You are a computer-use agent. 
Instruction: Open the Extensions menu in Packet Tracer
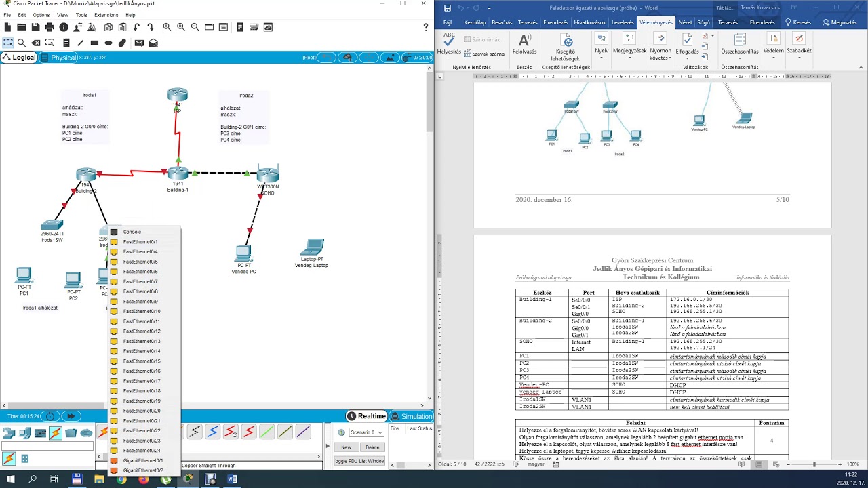coord(106,15)
